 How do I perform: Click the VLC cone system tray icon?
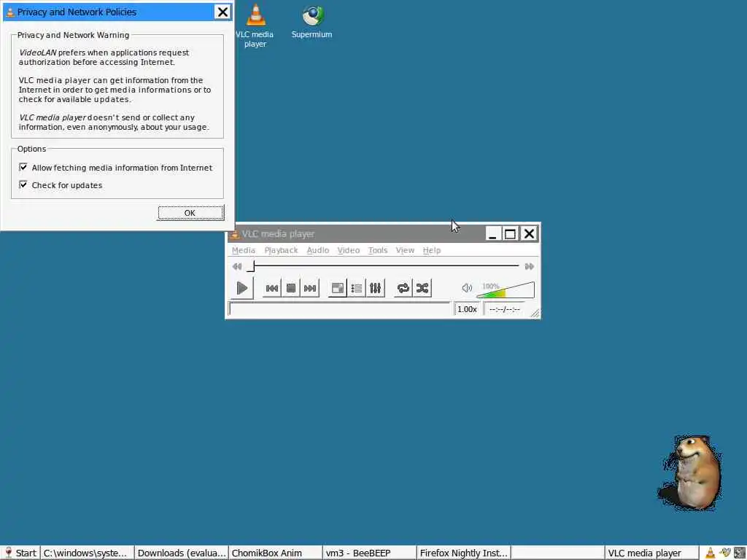point(710,553)
